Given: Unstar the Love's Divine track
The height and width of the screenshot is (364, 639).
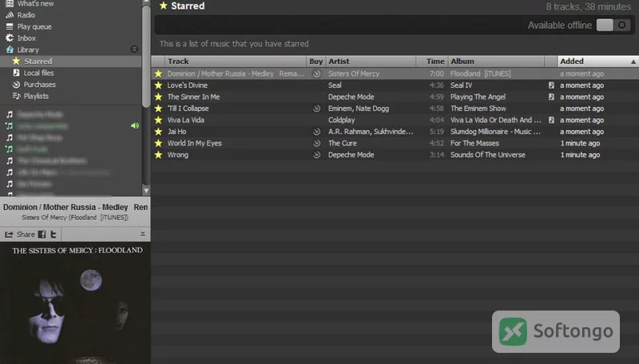Looking at the screenshot, I should coord(158,85).
